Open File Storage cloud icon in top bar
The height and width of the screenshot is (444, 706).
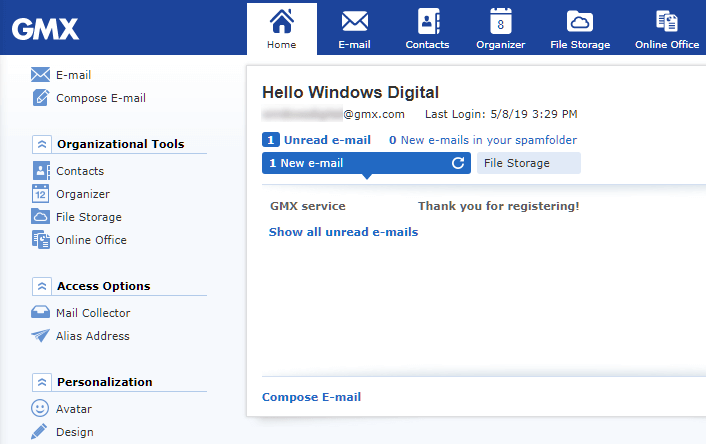click(579, 21)
